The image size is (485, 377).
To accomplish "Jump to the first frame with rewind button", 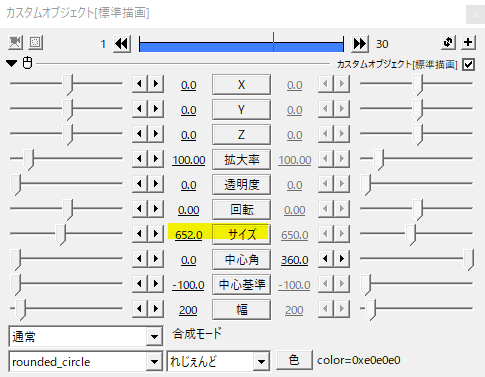I will click(122, 44).
